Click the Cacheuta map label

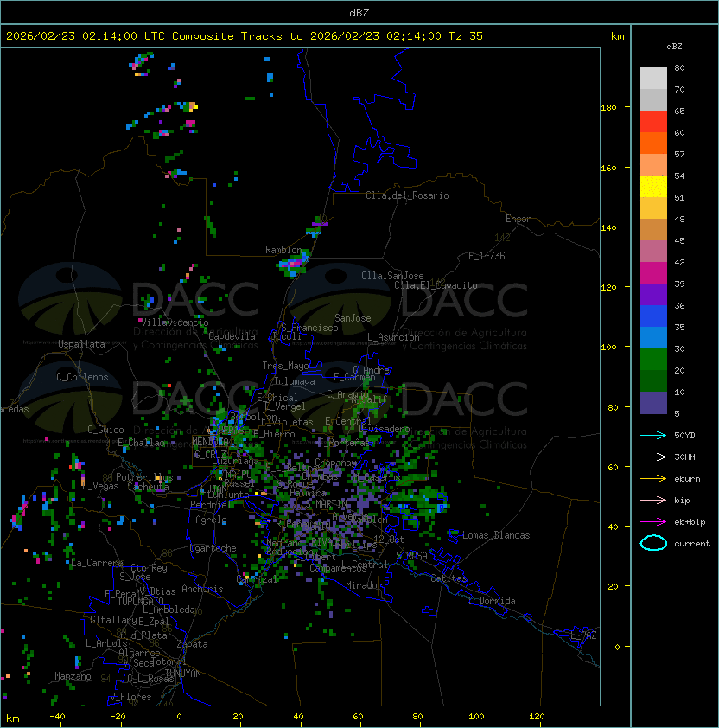click(148, 487)
